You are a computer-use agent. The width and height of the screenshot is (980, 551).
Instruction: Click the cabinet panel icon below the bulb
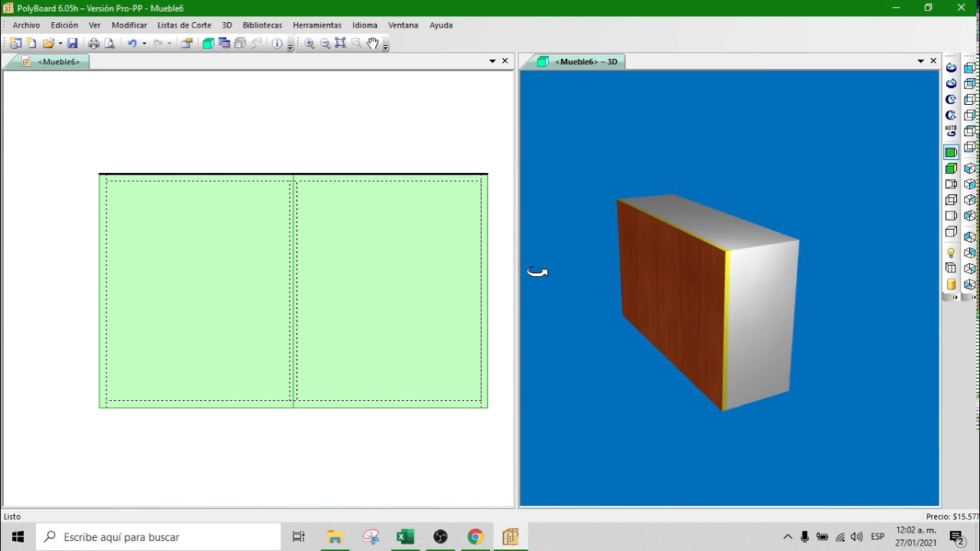(951, 269)
